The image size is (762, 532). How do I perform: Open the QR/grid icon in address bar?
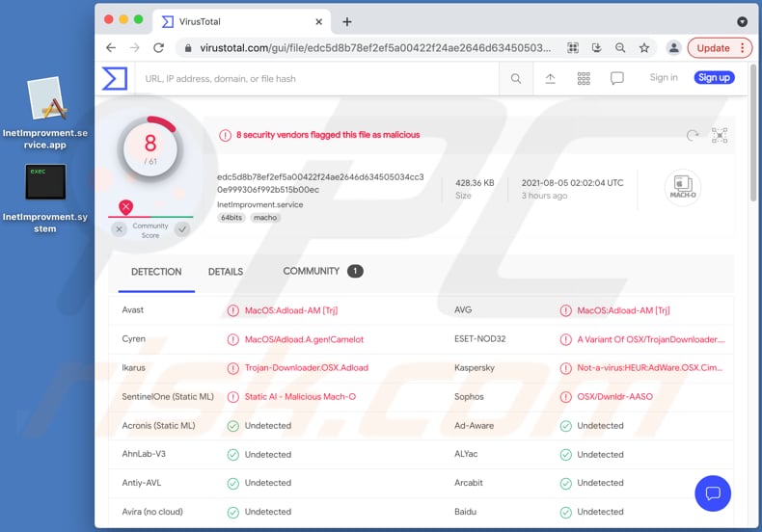click(x=573, y=47)
